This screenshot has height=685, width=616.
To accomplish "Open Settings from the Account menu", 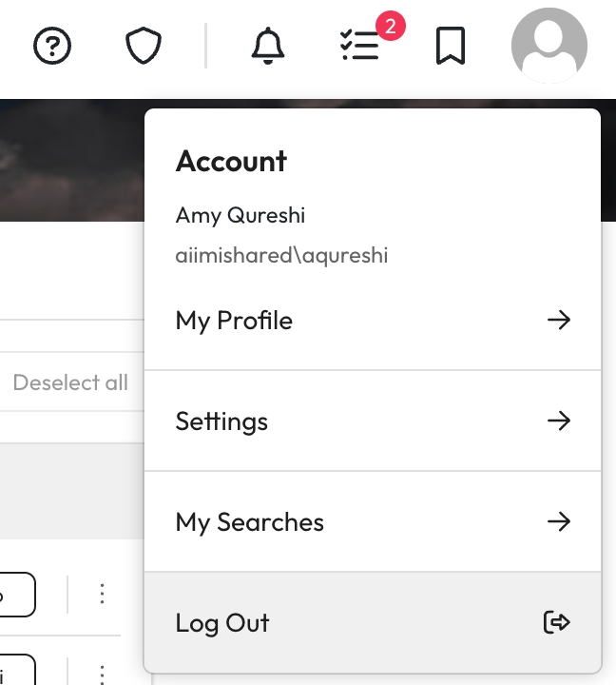I will pos(221,421).
